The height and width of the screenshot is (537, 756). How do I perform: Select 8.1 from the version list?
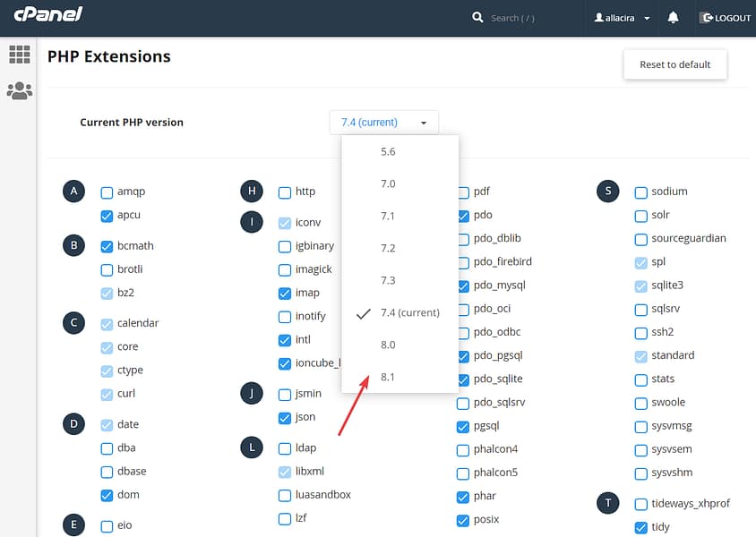coord(388,377)
